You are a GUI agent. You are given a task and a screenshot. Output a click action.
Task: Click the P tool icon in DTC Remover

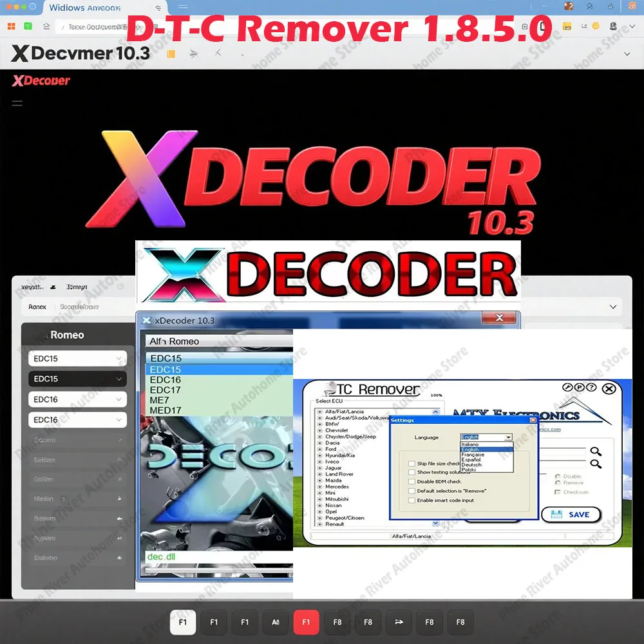[580, 387]
